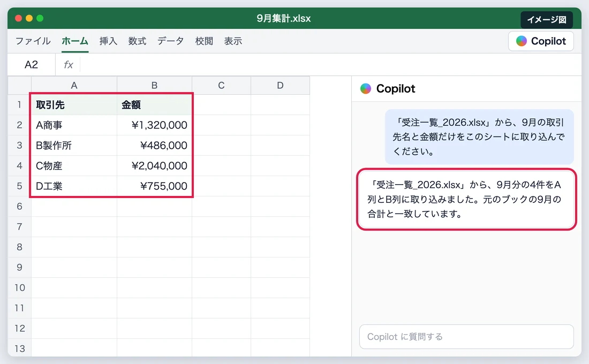Image resolution: width=589 pixels, height=364 pixels.
Task: Click the ¥1,320,000 cell
Action: tap(154, 125)
